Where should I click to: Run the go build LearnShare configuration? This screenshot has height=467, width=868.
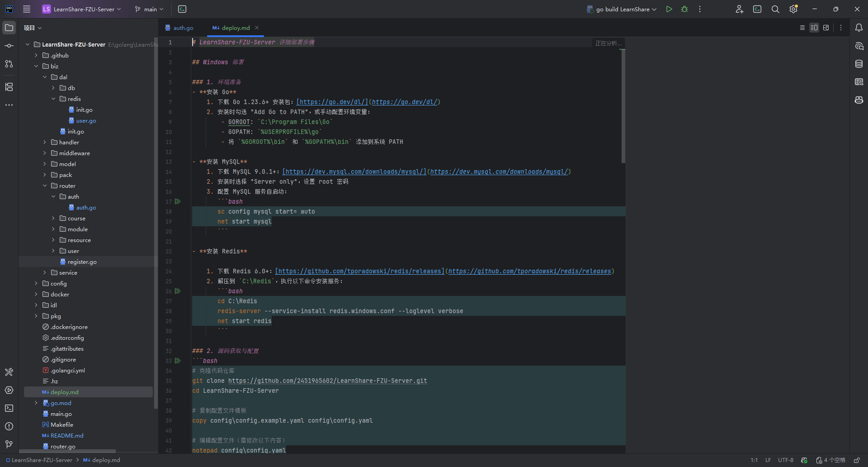click(669, 9)
